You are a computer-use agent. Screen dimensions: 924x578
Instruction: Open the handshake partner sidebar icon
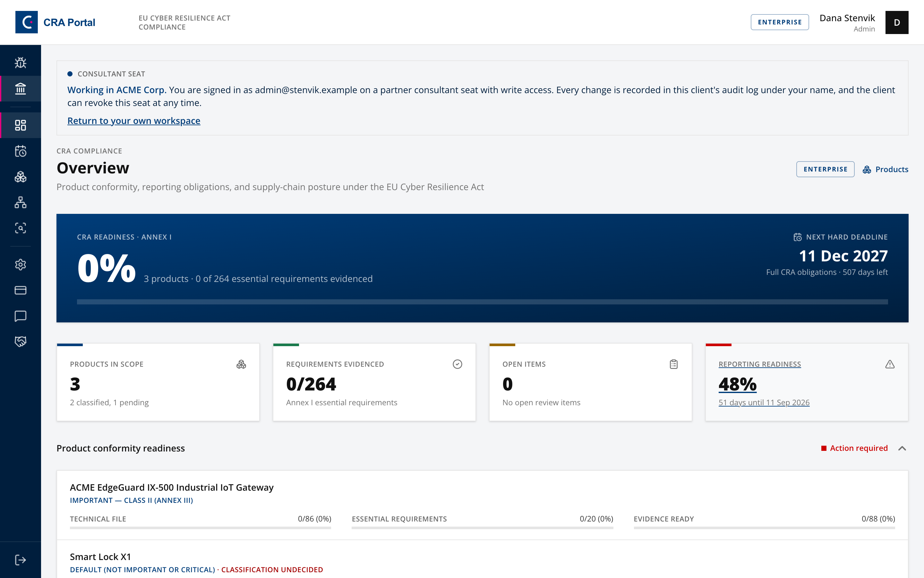click(x=20, y=341)
